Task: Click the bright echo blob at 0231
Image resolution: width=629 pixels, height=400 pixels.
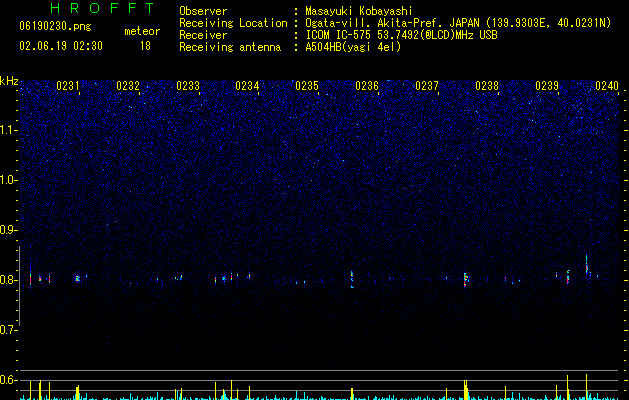Action: (x=77, y=278)
